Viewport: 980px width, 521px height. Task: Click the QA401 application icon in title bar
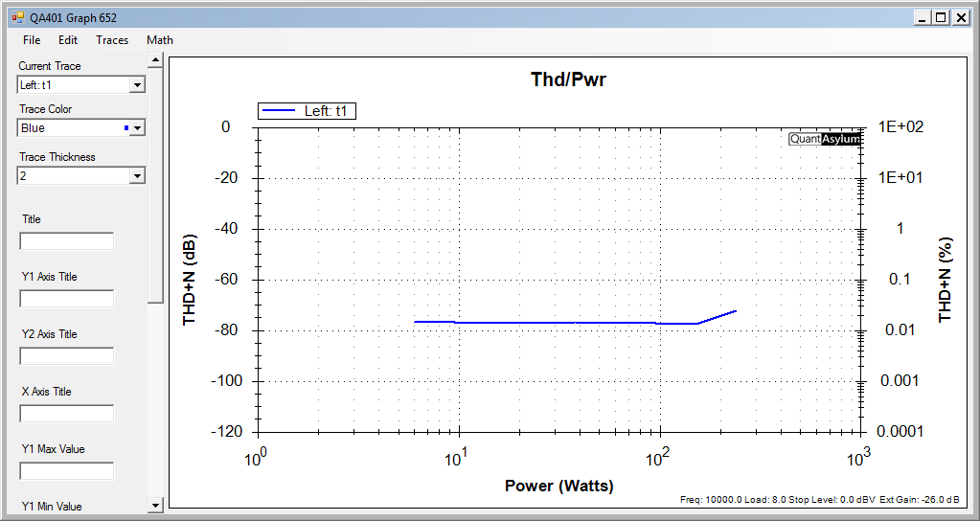[18, 17]
